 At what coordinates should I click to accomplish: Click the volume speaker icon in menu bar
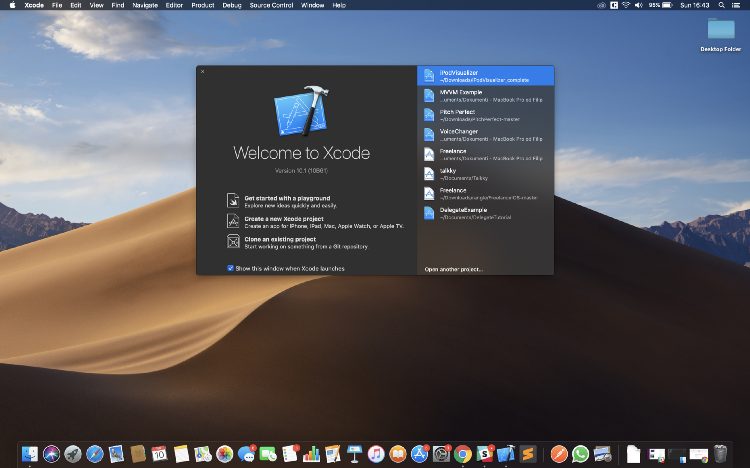tap(639, 5)
